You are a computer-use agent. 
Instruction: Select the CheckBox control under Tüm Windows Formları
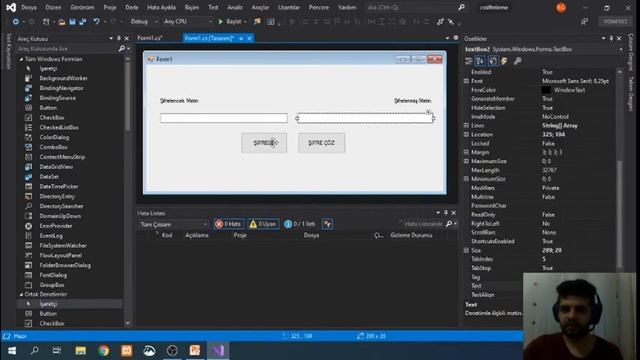(52, 118)
